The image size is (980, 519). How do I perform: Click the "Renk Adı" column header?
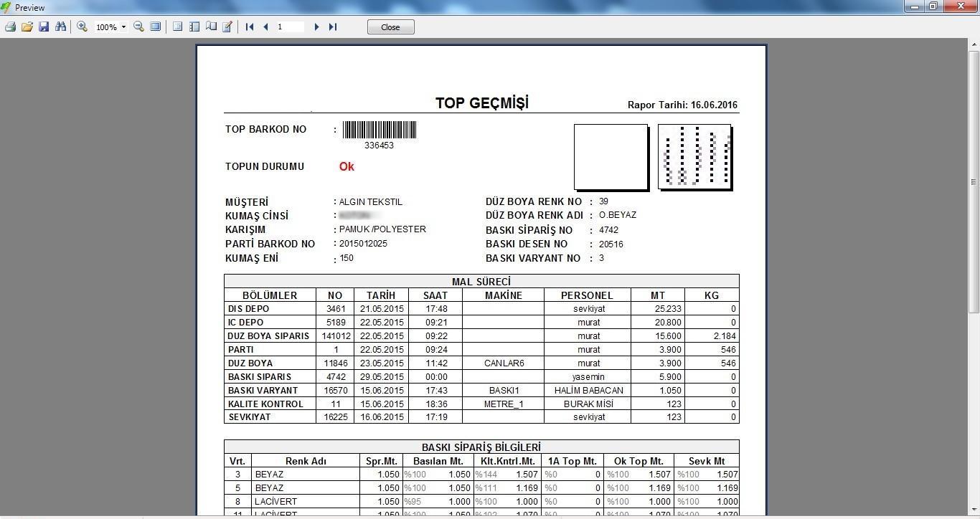[306, 461]
